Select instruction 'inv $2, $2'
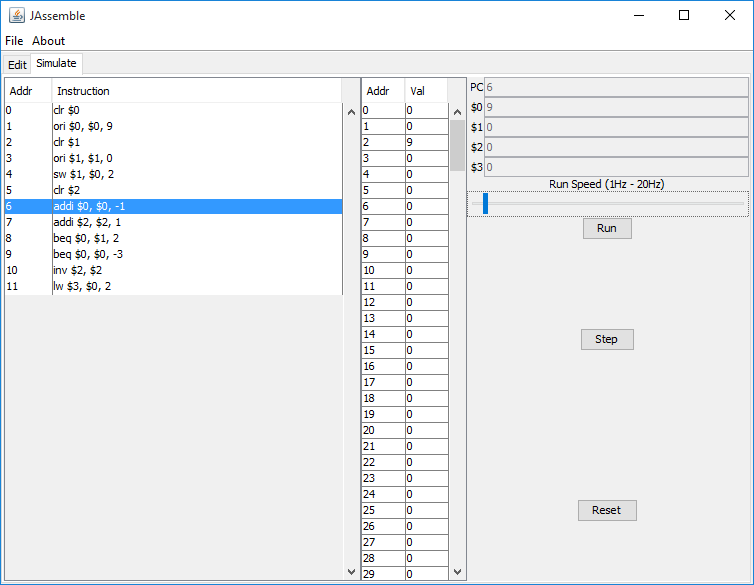This screenshot has height=585, width=754. click(x=173, y=270)
